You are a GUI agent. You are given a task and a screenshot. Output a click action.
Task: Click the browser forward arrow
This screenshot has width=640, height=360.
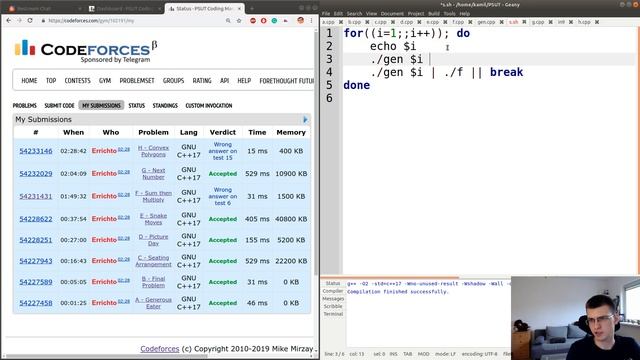click(x=19, y=20)
